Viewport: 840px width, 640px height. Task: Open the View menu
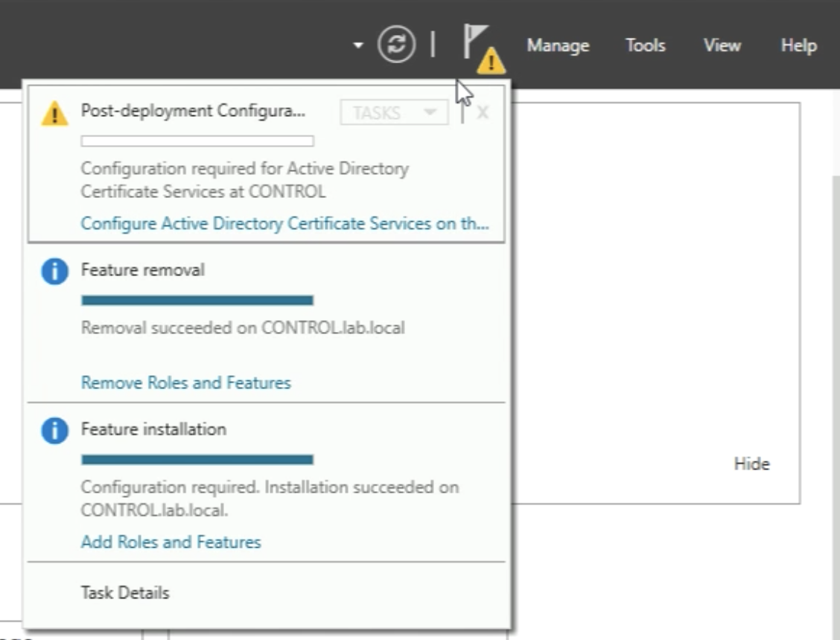tap(722, 45)
